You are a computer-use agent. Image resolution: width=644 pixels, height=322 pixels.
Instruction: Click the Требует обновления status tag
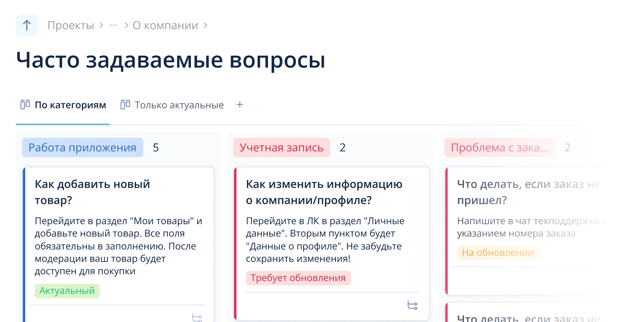[298, 278]
